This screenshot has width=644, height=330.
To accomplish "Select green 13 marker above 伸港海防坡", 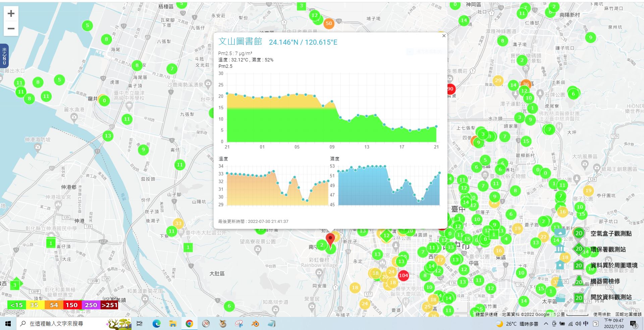I will click(x=108, y=136).
